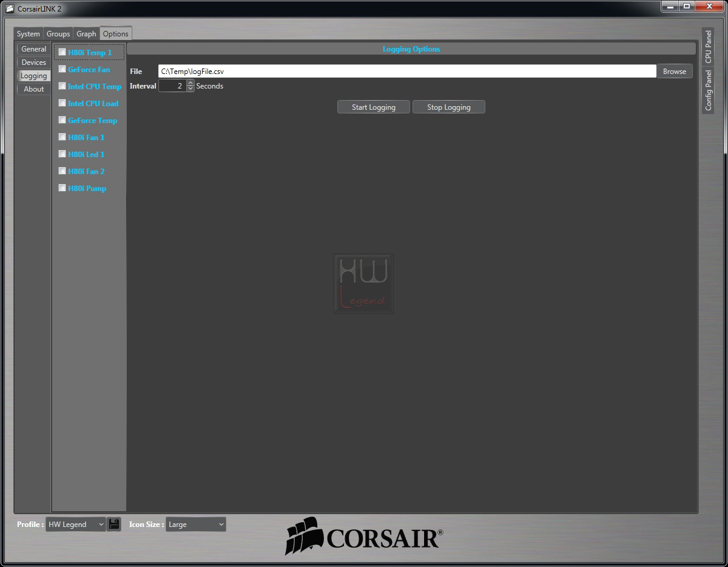The height and width of the screenshot is (567, 728).
Task: Check the H80i Fan 1 box
Action: pos(62,137)
